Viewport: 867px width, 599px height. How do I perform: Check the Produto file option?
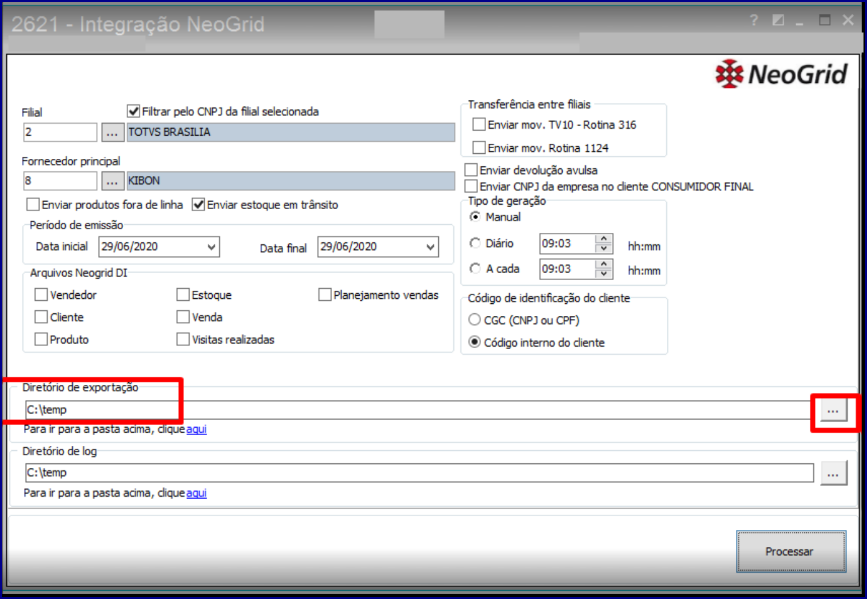(41, 339)
